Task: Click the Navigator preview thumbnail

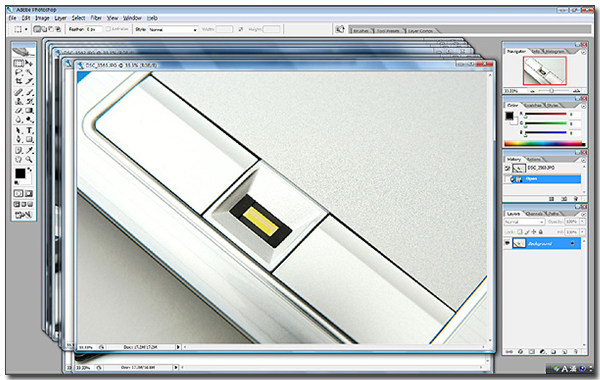Action: pos(545,71)
